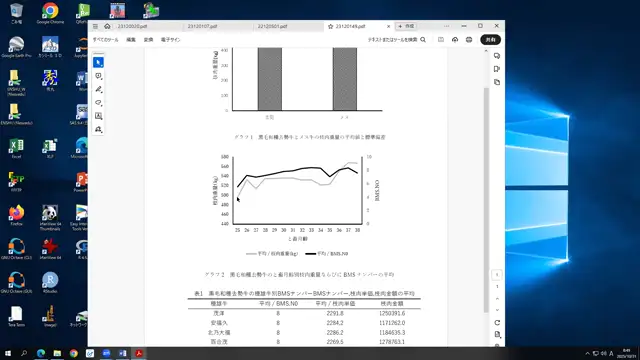Show hidden system tray icons
This screenshot has width=640, height=360.
click(x=587, y=353)
